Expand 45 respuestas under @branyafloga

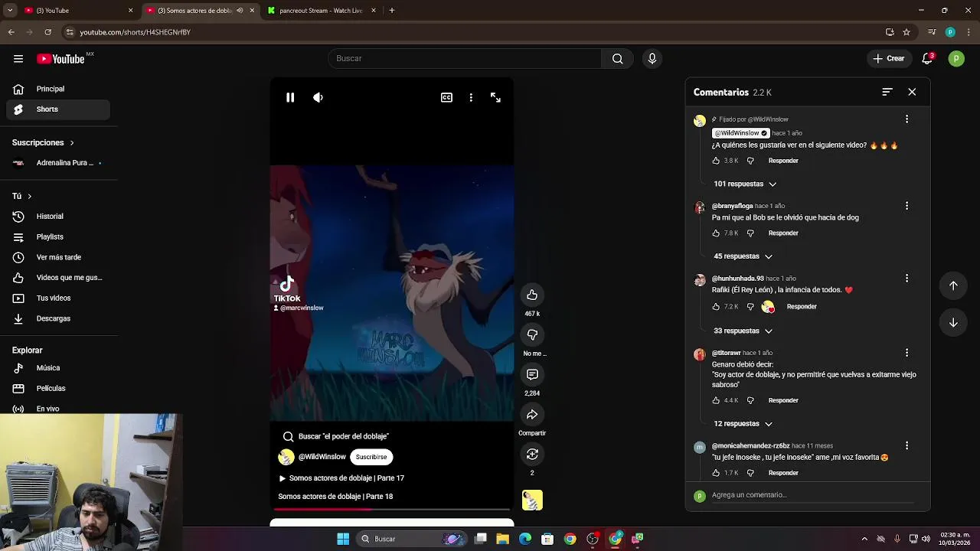743,256
